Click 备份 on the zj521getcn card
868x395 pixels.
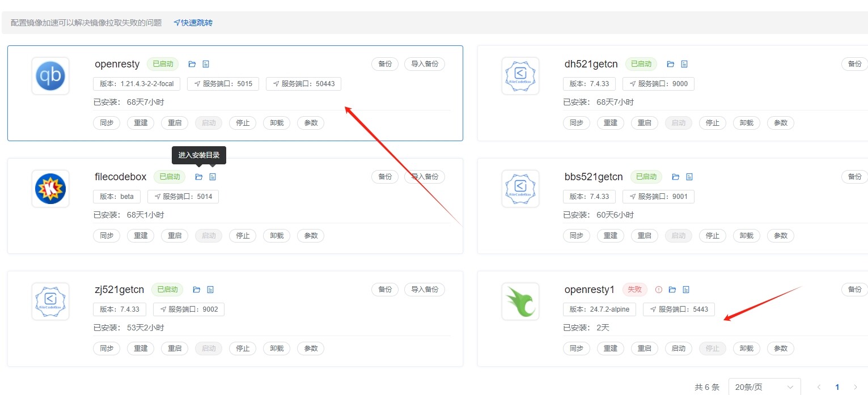[x=385, y=290]
